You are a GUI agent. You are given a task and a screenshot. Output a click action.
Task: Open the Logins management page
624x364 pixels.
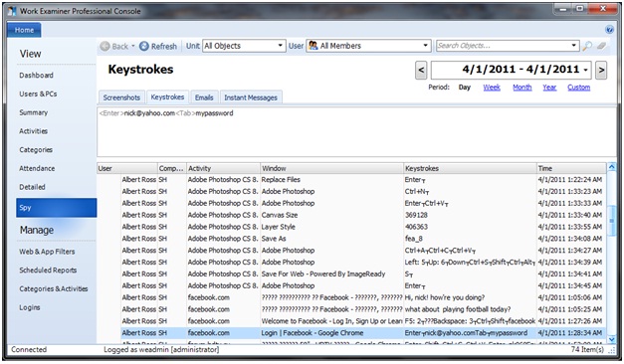[x=30, y=307]
